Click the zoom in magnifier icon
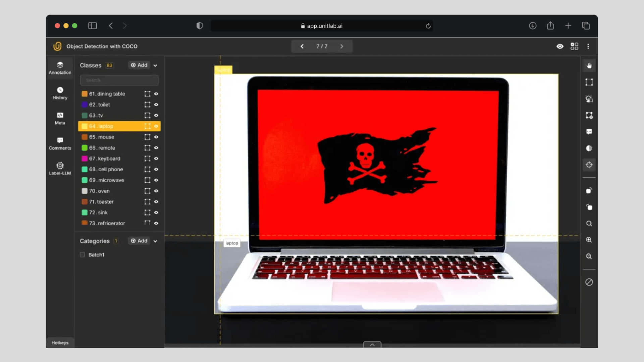 click(x=589, y=240)
